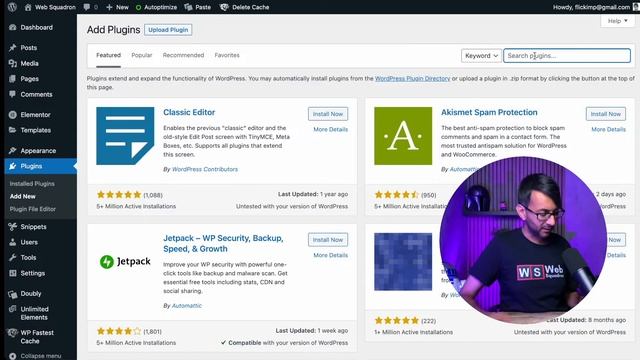Screen dimensions: 640x360
Task: Click the Elementor icon in sidebar
Action: click(x=13, y=115)
